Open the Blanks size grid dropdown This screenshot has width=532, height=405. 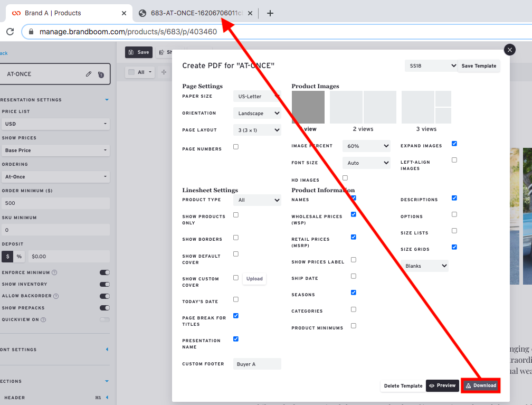424,266
